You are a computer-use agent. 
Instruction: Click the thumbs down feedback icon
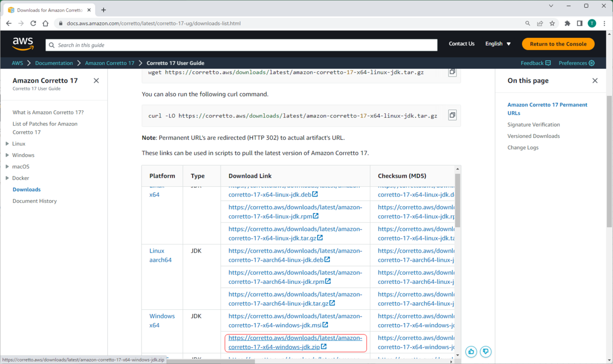[486, 351]
